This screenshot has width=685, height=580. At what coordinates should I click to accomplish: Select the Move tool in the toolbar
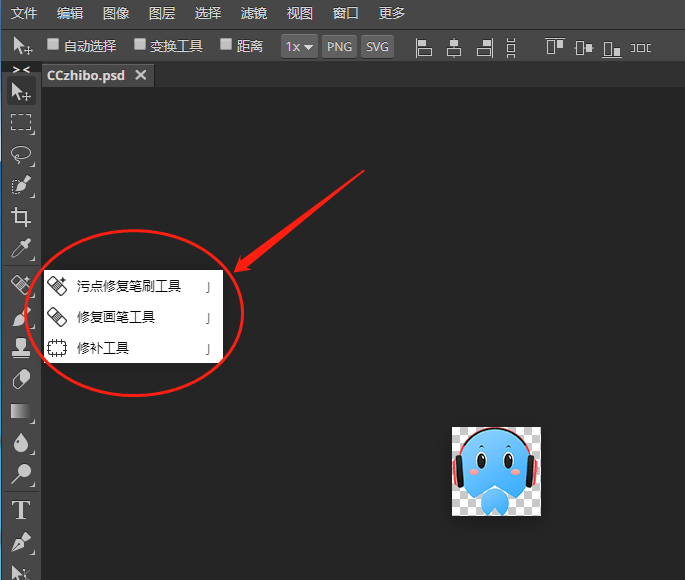[21, 92]
